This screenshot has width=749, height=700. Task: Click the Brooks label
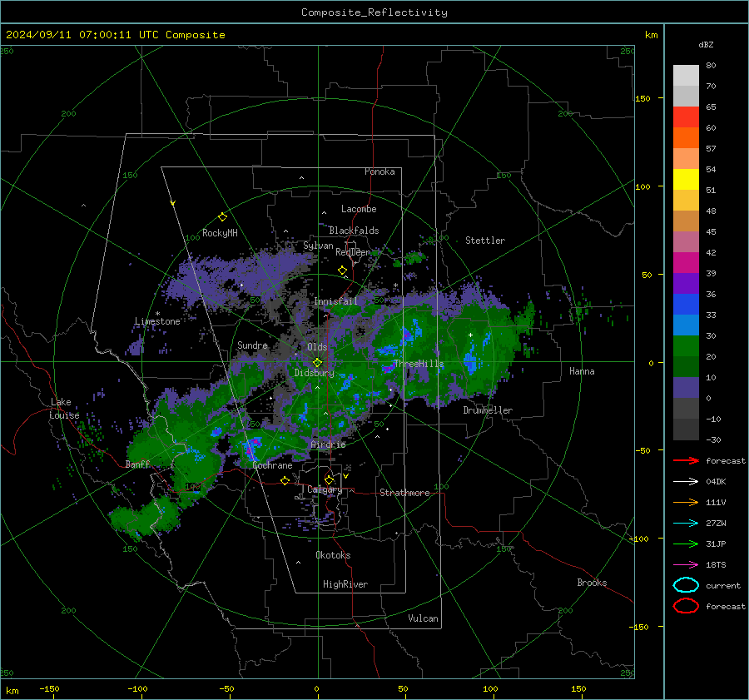[592, 583]
